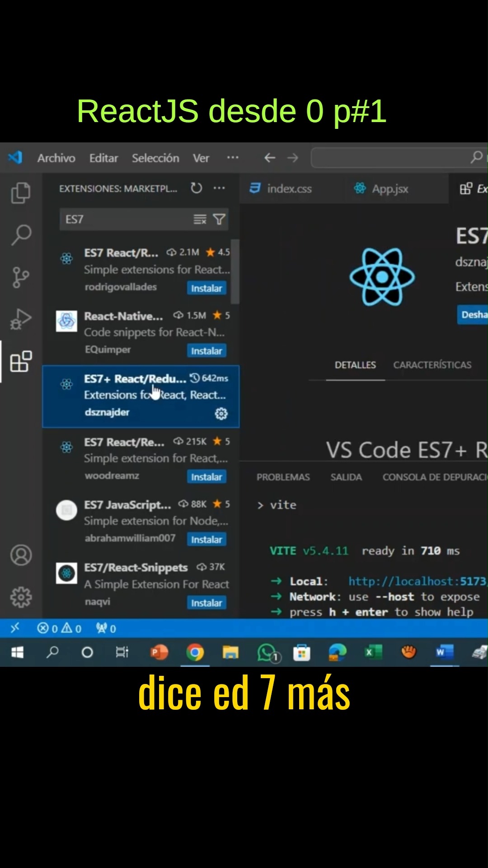
Task: Open the localhost:5173 link in terminal
Action: coord(418,581)
